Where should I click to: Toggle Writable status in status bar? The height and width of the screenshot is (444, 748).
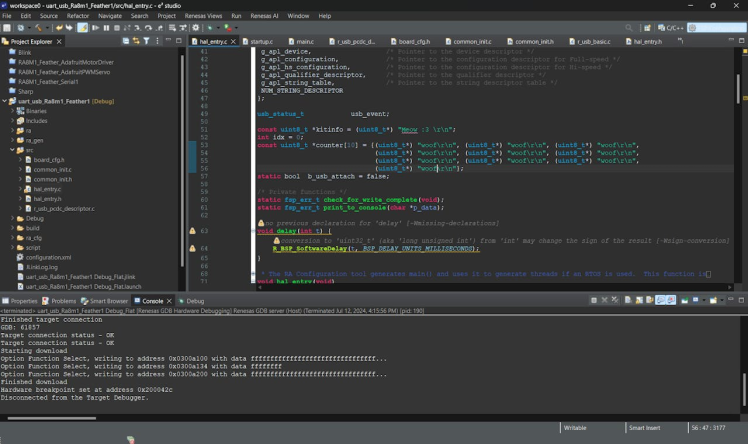(575, 428)
